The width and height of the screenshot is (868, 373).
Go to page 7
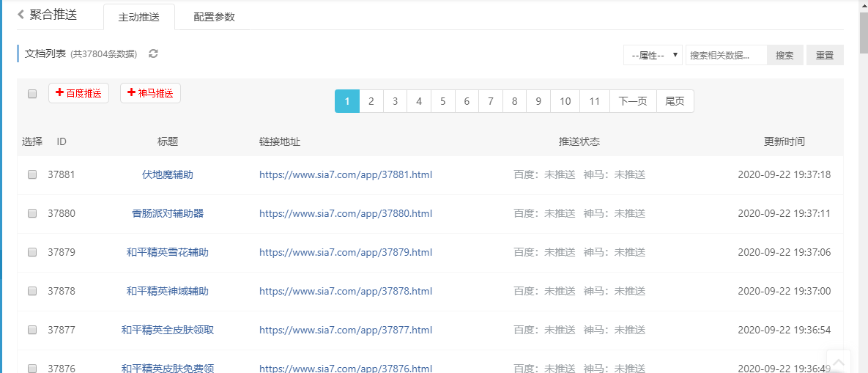tap(491, 101)
